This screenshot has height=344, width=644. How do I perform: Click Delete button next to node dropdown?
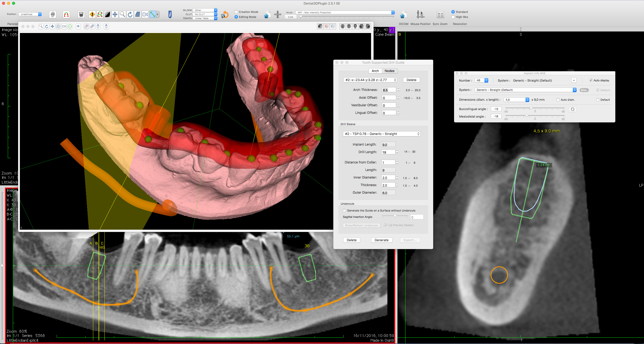point(411,80)
